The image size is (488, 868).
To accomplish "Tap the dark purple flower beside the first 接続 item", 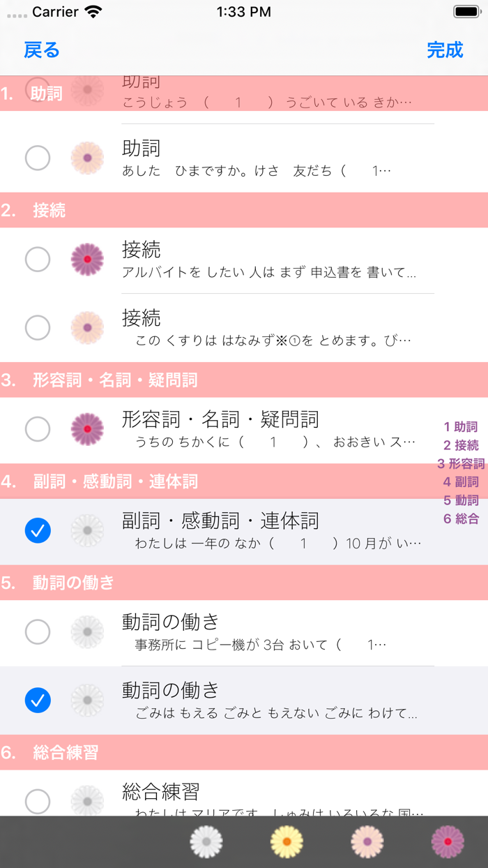I will click(x=86, y=258).
